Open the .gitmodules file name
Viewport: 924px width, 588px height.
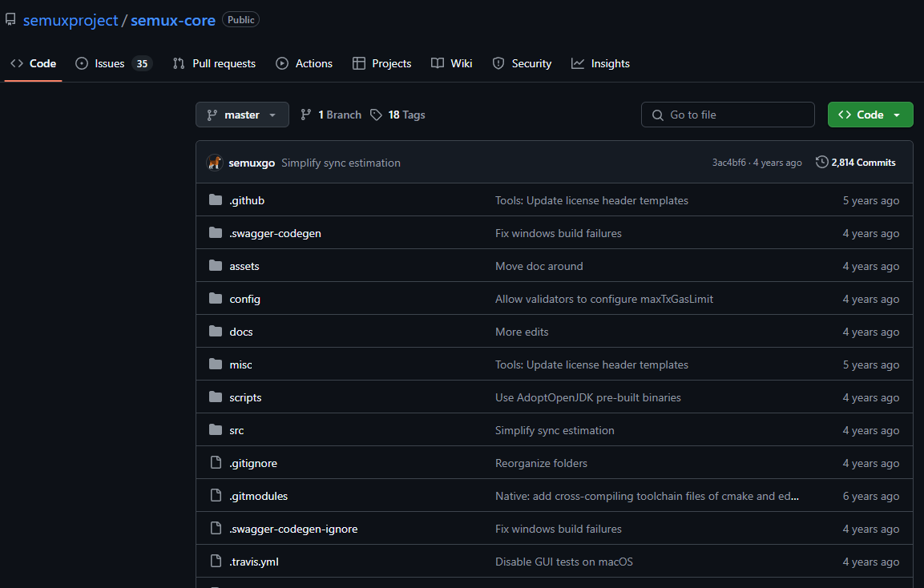point(259,496)
